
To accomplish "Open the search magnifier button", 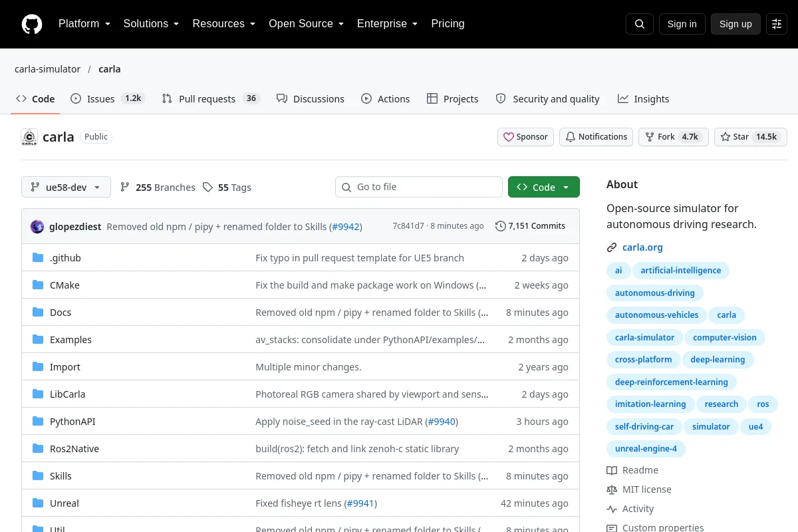I will [640, 24].
